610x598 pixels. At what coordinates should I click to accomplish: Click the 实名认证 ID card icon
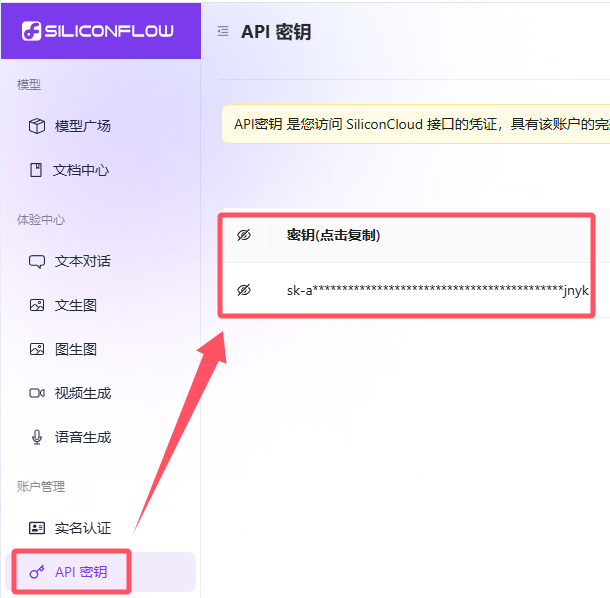pyautogui.click(x=37, y=528)
